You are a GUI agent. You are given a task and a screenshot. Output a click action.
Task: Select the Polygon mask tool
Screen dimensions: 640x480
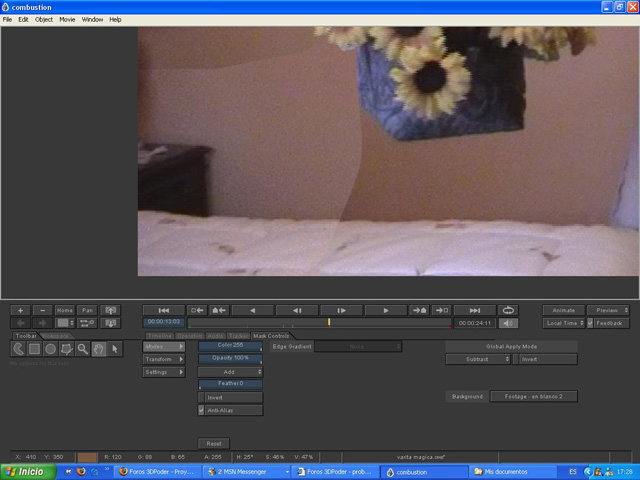pos(67,349)
